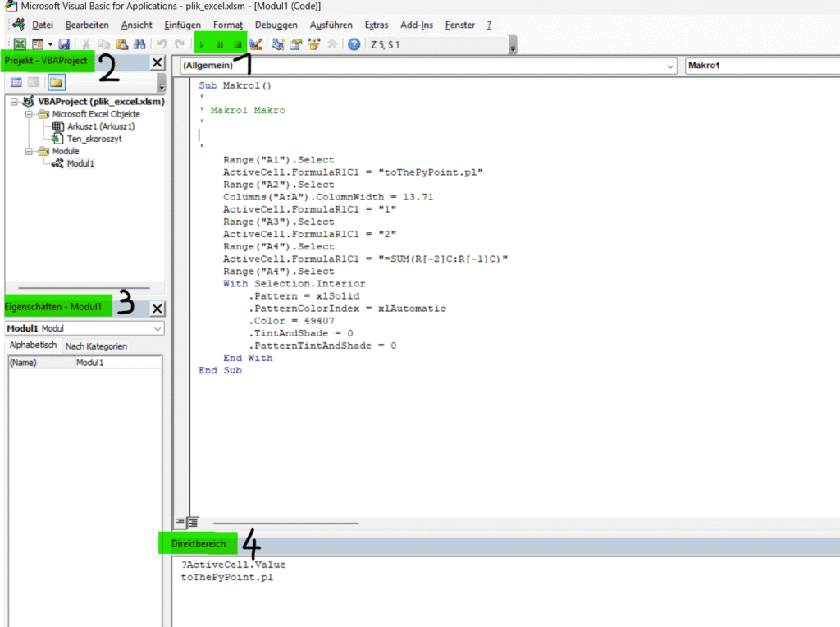The height and width of the screenshot is (627, 840).
Task: Close the Eigenschaften - Modul1 panel
Action: tap(157, 309)
